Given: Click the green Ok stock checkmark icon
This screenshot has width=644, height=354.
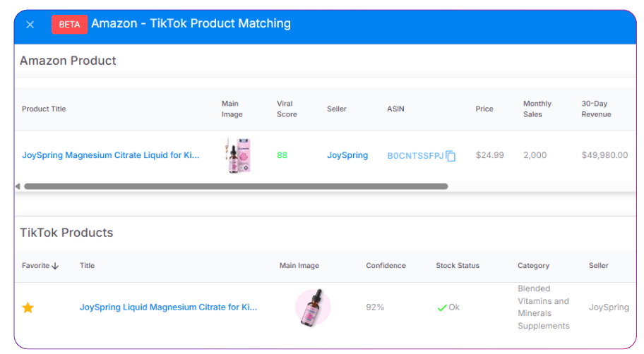Looking at the screenshot, I should click(x=442, y=307).
